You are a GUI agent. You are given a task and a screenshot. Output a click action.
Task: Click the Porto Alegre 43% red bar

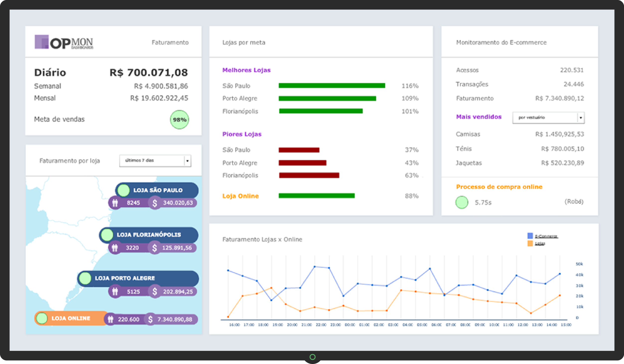pos(303,163)
